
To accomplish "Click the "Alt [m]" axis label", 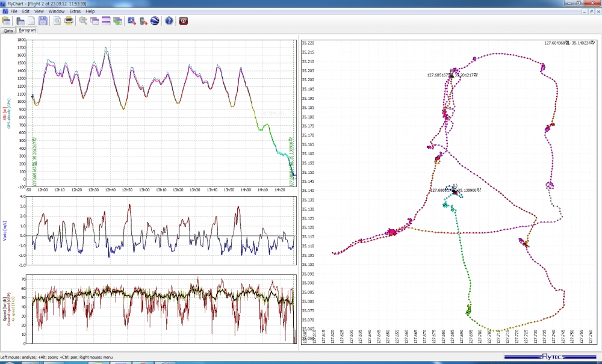I will click(x=5, y=114).
